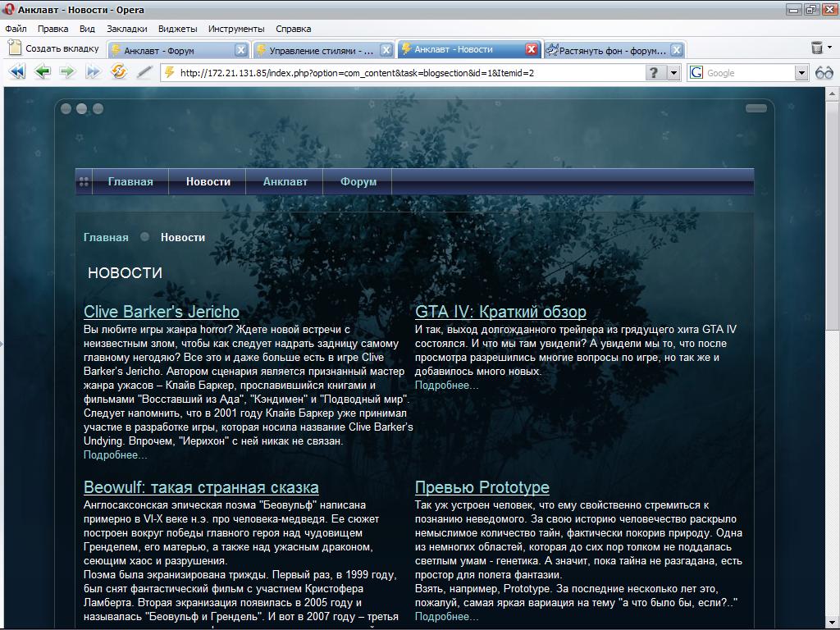Click the НОВОСТИ section heading

125,272
